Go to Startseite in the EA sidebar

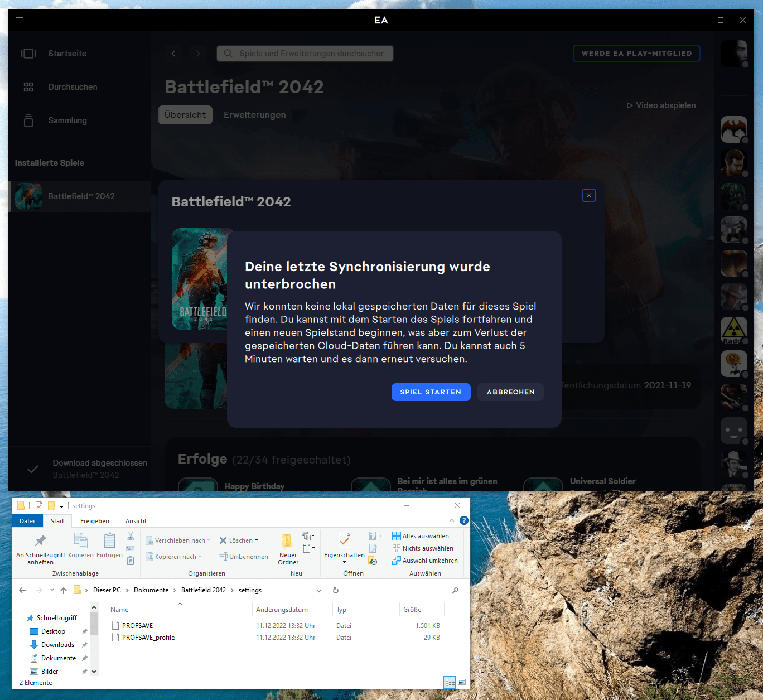[67, 54]
